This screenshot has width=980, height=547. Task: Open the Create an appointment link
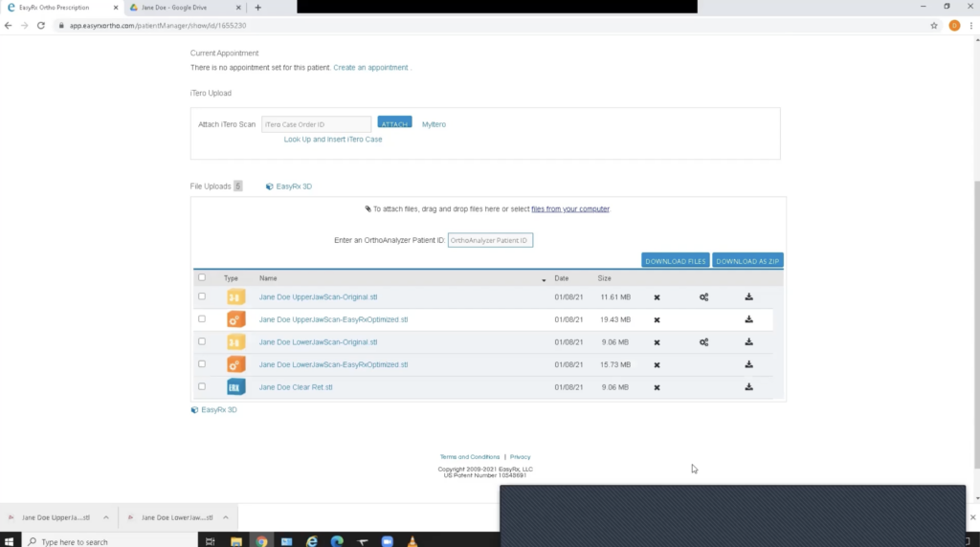coord(370,68)
